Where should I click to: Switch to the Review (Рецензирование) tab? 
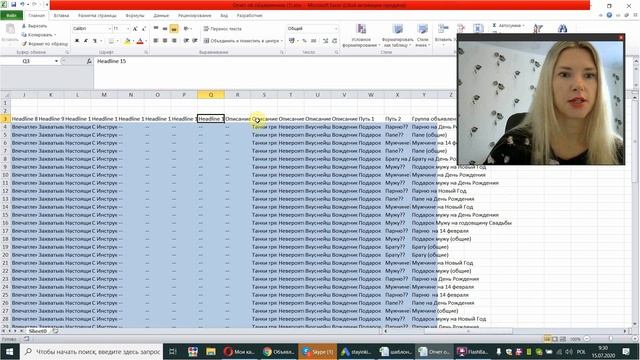pyautogui.click(x=195, y=16)
